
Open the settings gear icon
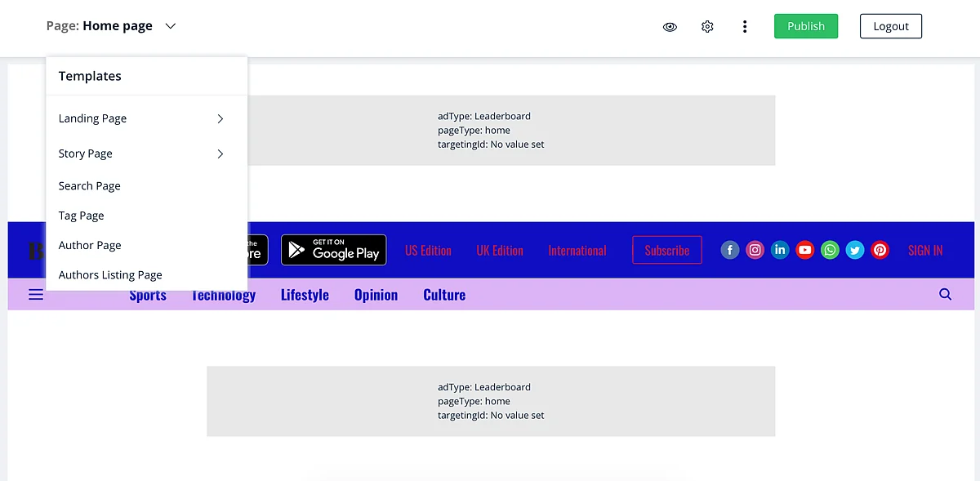[x=707, y=26]
